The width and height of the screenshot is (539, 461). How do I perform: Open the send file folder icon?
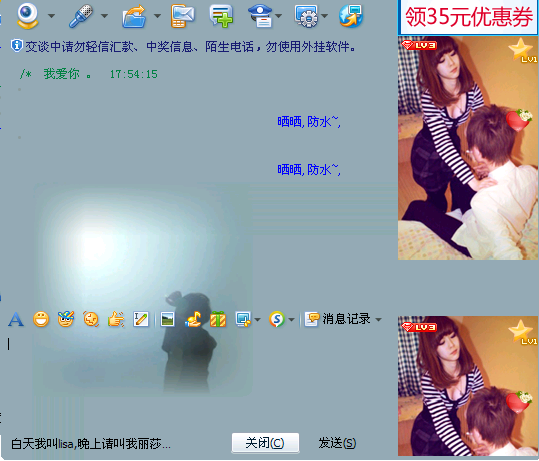pyautogui.click(x=134, y=16)
